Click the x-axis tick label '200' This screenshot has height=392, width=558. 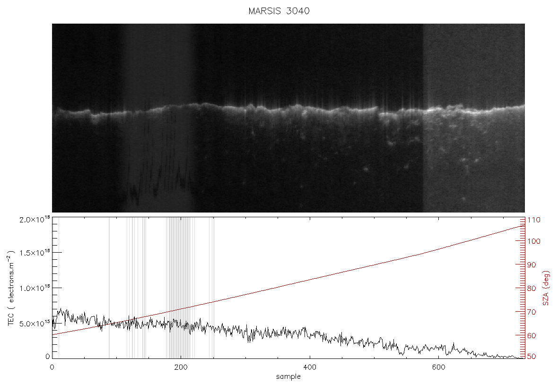[x=181, y=367]
